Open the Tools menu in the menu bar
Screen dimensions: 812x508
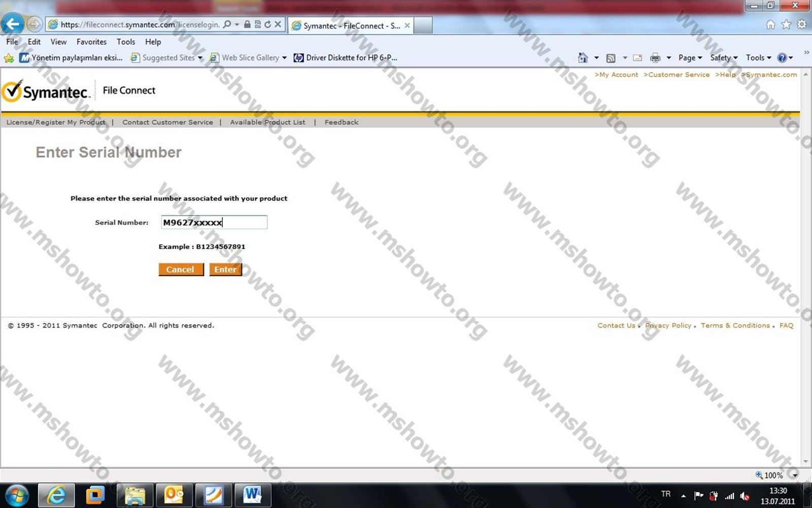point(126,42)
